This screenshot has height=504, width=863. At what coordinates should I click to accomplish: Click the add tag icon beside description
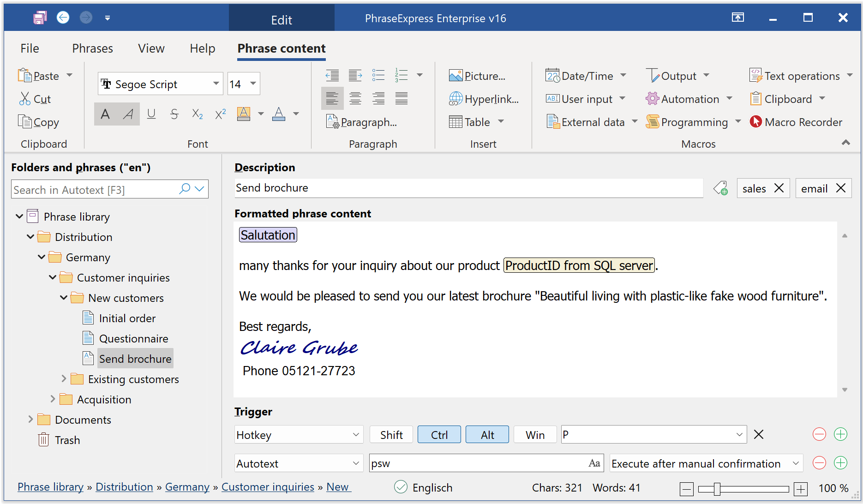[x=720, y=188]
